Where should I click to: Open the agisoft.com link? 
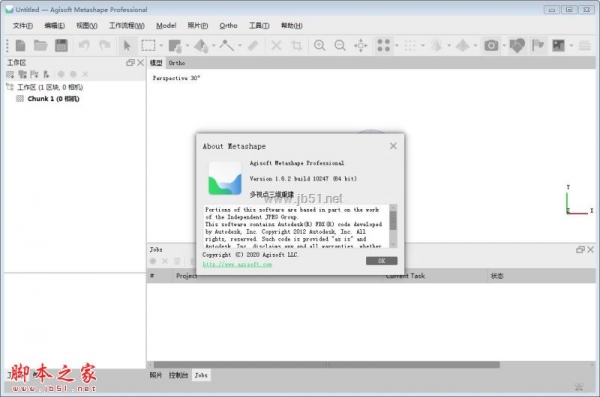(237, 264)
